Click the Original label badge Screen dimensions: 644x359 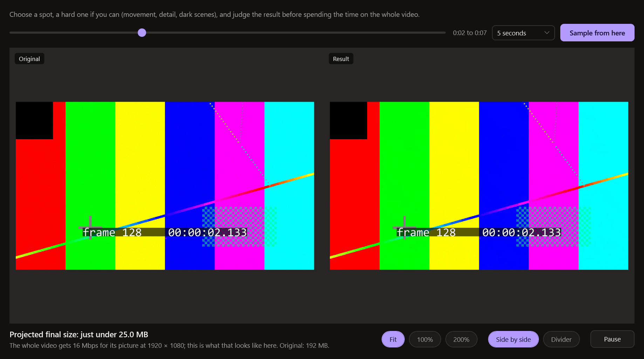(29, 59)
